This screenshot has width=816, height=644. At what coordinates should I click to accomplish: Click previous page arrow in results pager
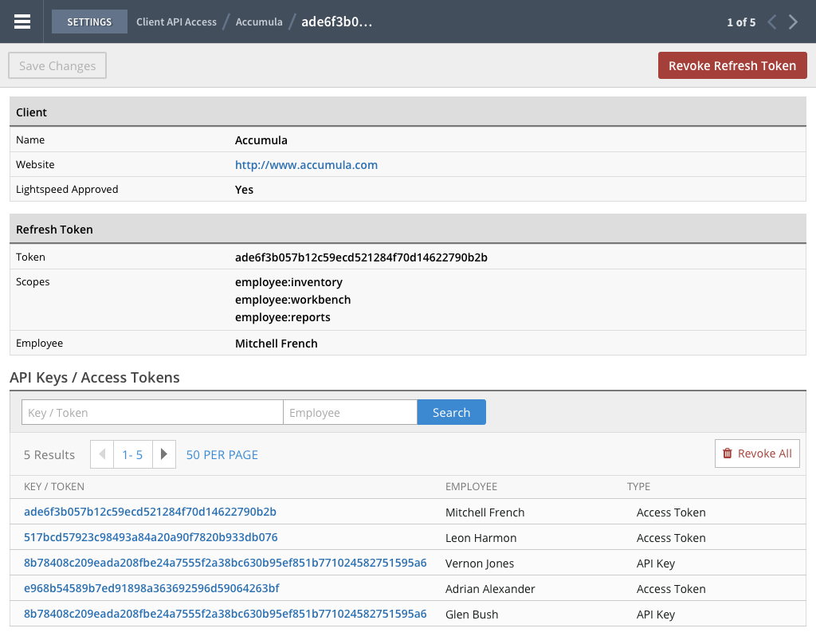tap(101, 454)
